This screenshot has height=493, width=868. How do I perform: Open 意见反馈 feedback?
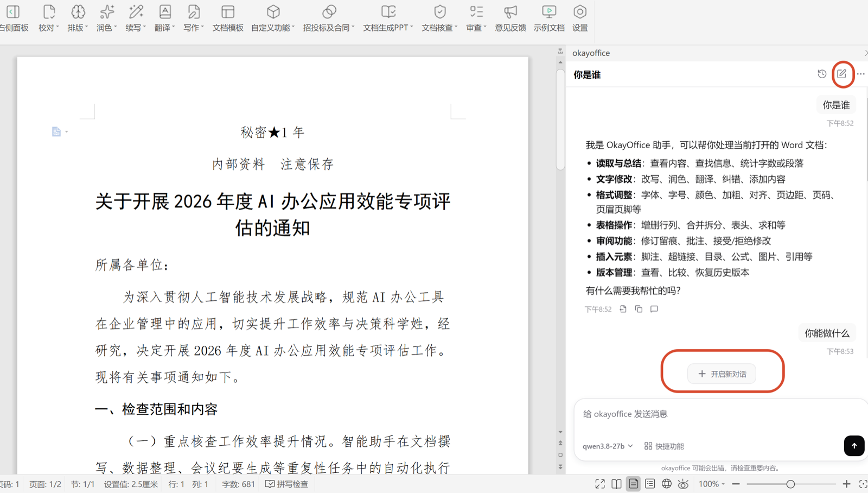point(510,18)
